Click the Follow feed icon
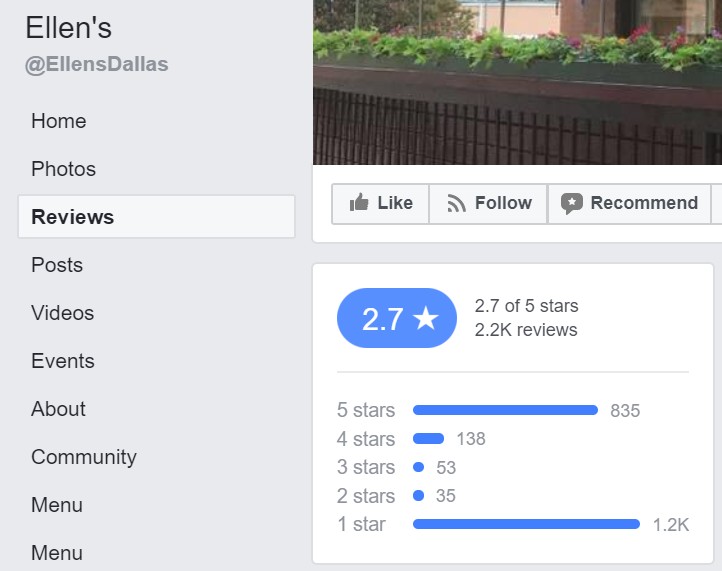722x571 pixels. click(457, 203)
